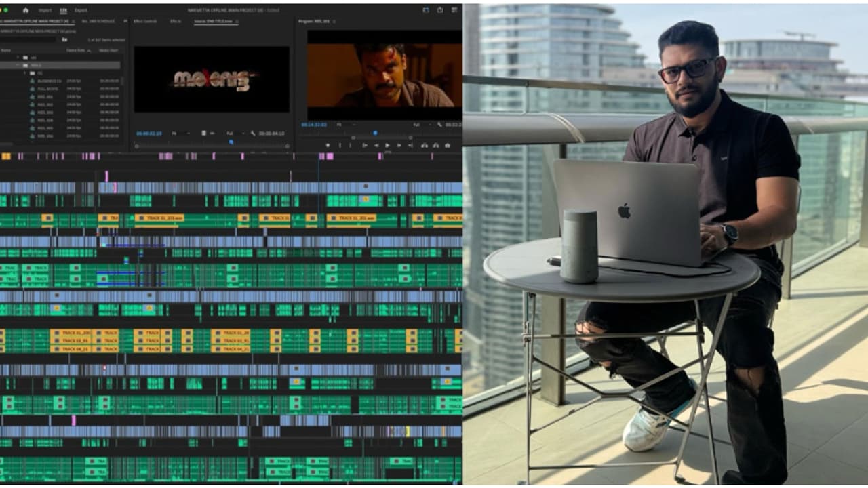This screenshot has width=868, height=488.
Task: Click the blue timecode field in the Program Monitor
Action: click(313, 124)
